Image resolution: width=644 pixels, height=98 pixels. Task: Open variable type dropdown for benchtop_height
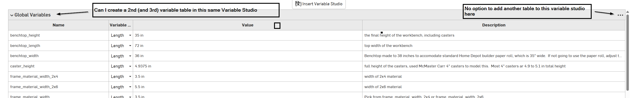coord(130,35)
